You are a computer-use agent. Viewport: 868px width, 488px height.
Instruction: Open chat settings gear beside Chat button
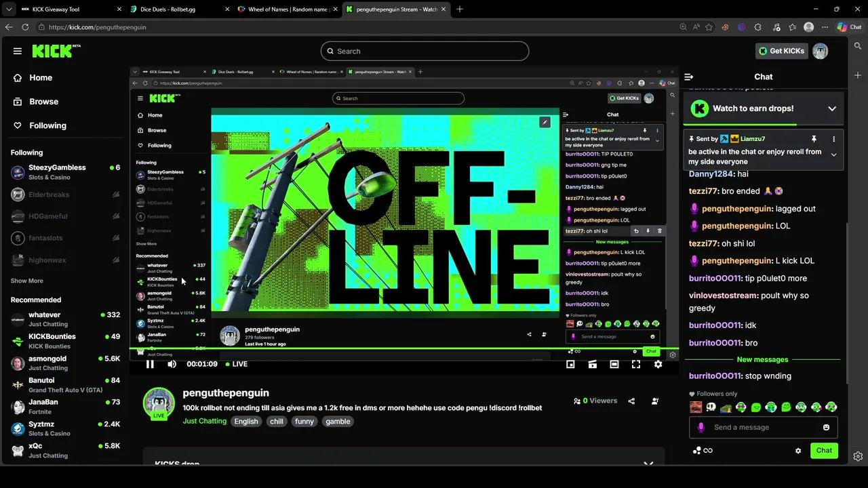pos(798,451)
